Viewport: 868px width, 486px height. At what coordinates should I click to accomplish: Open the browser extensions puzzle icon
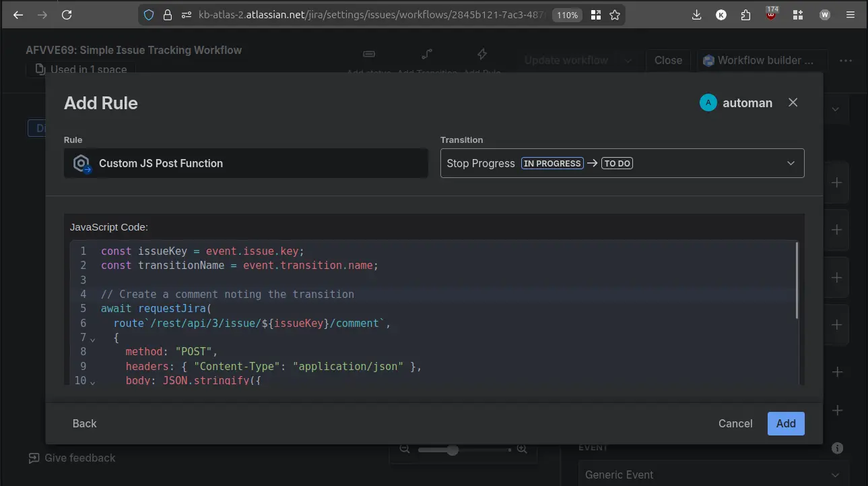(x=745, y=15)
